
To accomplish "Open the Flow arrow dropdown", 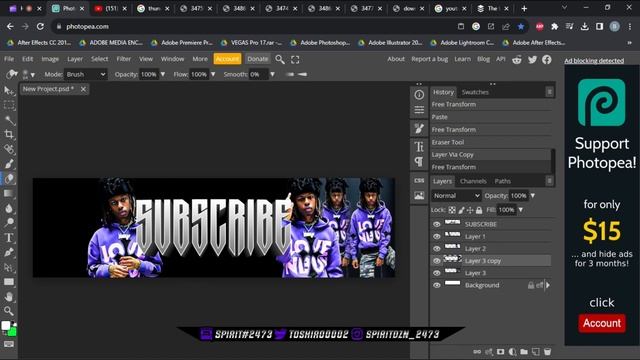I will click(213, 74).
